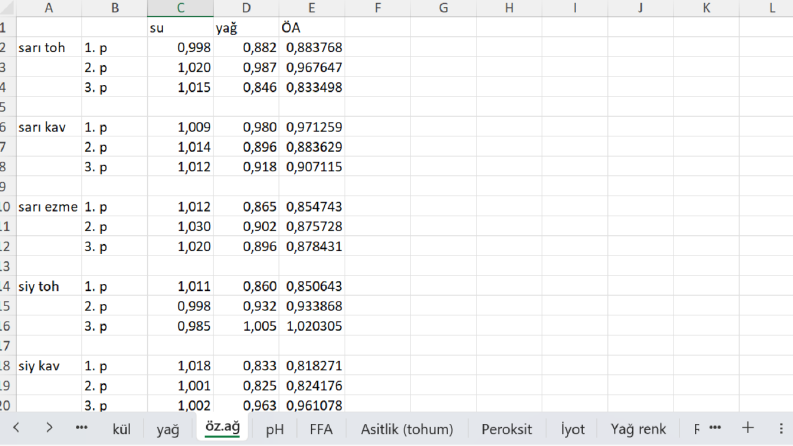The image size is (793, 446).
Task: Select column G header
Action: (x=444, y=8)
